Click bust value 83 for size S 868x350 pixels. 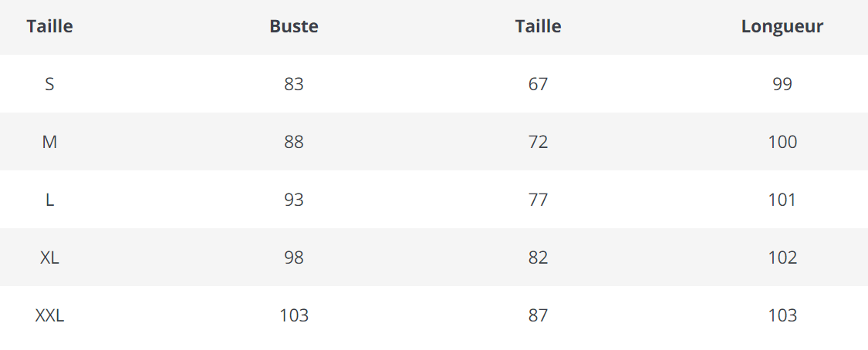(x=294, y=84)
